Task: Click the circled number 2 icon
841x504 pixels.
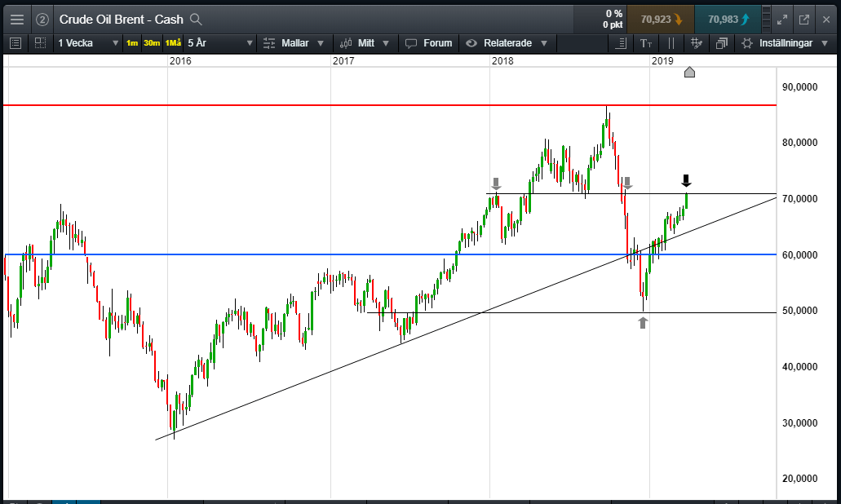Action: click(x=42, y=20)
